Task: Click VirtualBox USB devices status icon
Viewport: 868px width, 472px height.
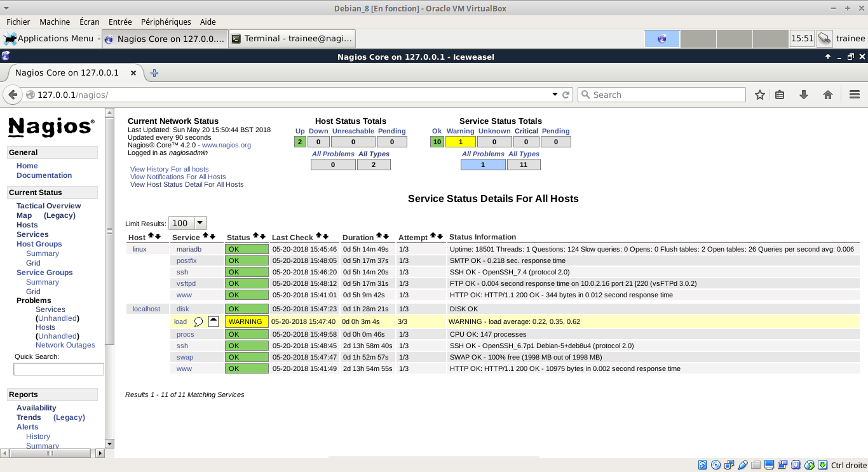Action: (743, 465)
